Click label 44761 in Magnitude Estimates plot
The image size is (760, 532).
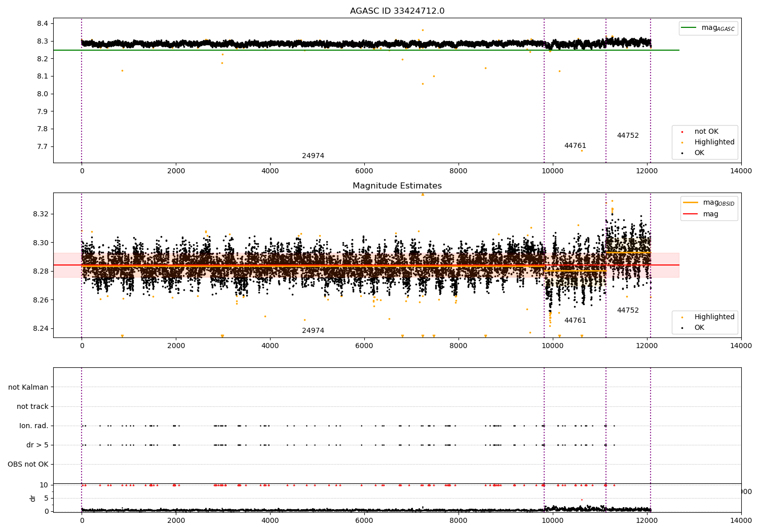[575, 321]
